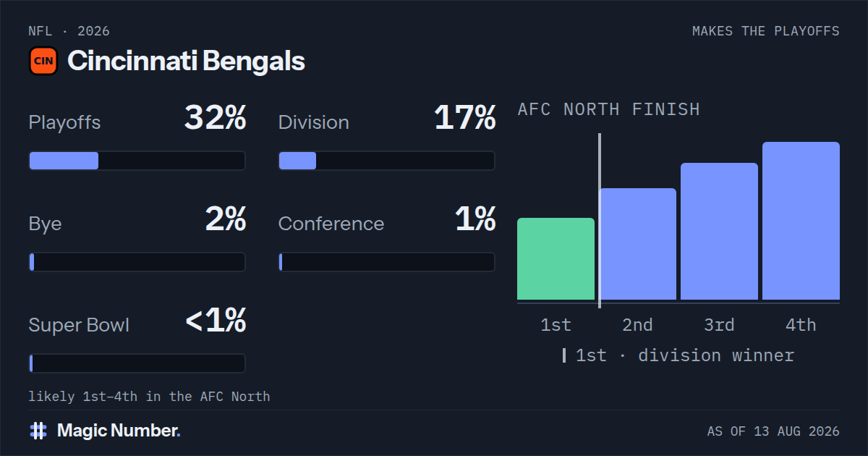Click the Conference probability progress bar

pyautogui.click(x=387, y=262)
